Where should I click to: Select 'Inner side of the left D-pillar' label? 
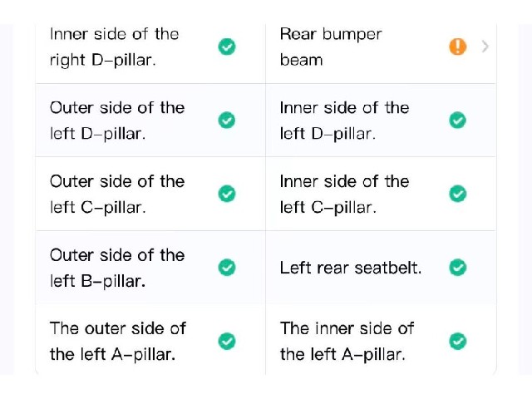(344, 121)
